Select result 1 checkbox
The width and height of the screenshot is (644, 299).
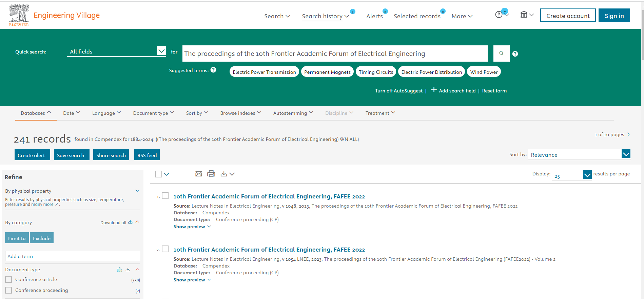pyautogui.click(x=165, y=196)
